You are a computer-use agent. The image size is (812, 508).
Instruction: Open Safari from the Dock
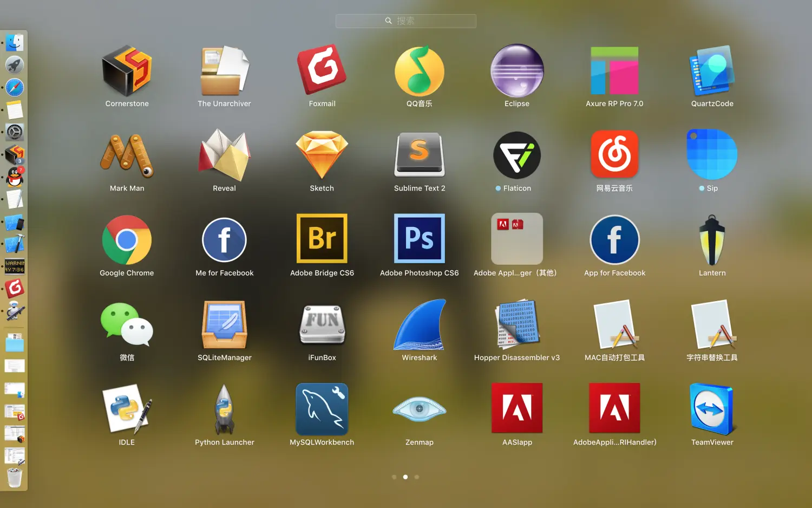[15, 87]
